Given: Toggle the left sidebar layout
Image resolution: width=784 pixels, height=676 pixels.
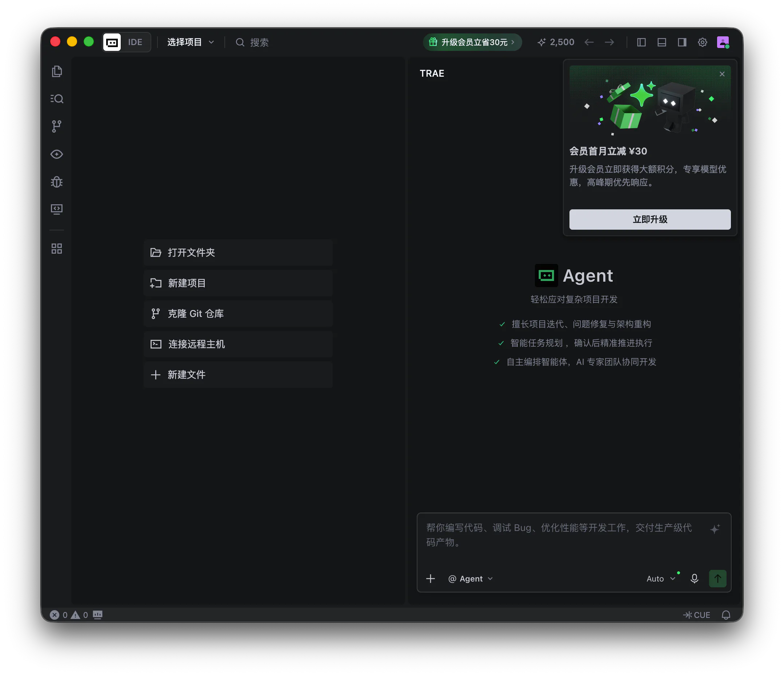Looking at the screenshot, I should pos(641,42).
